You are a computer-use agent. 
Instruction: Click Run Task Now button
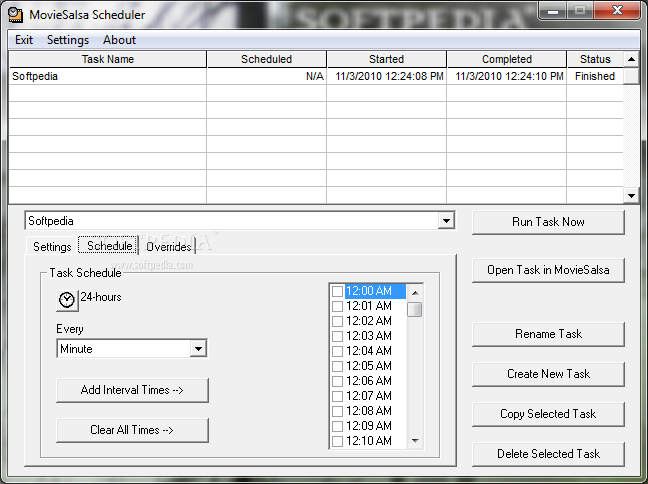[x=548, y=222]
